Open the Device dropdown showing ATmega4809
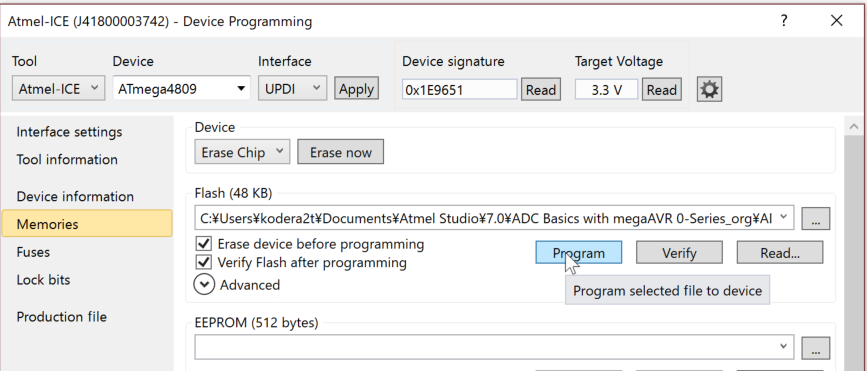This screenshot has height=371, width=867. (x=182, y=88)
